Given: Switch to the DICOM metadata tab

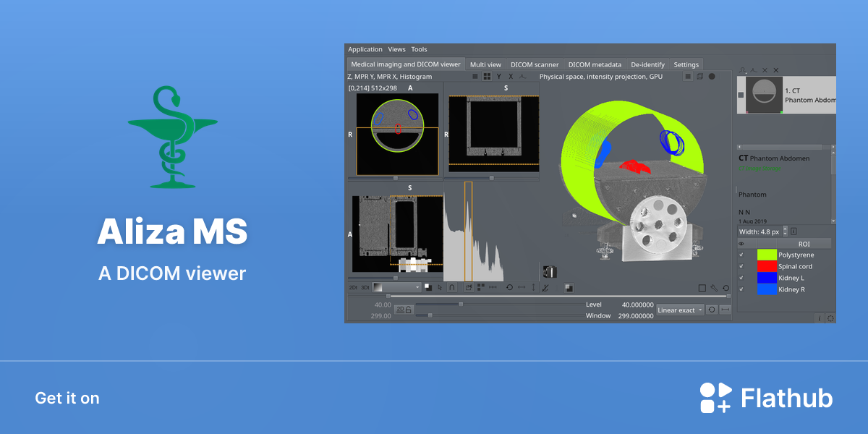Looking at the screenshot, I should 595,64.
